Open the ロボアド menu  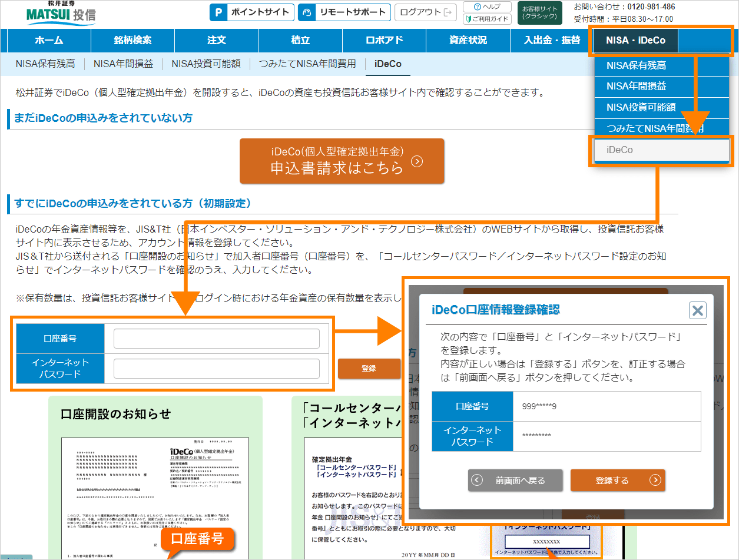tap(384, 41)
